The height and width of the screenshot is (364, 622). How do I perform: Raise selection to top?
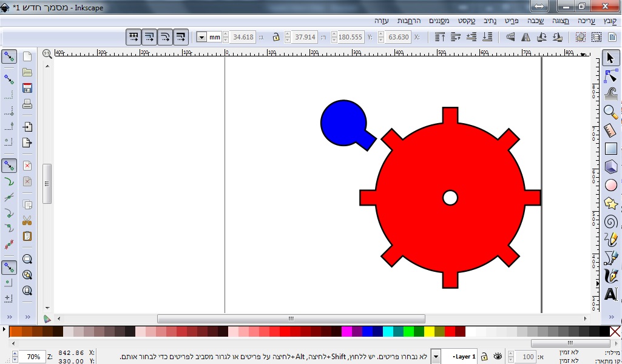coord(439,37)
